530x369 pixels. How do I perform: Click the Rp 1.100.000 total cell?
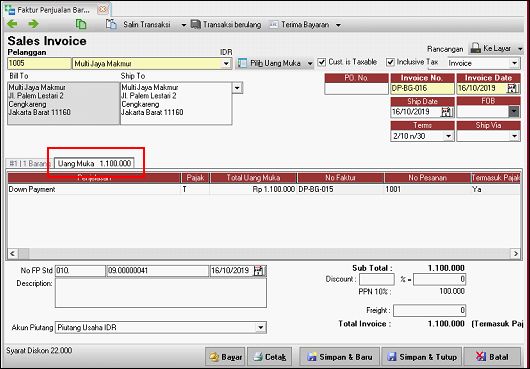(253, 189)
